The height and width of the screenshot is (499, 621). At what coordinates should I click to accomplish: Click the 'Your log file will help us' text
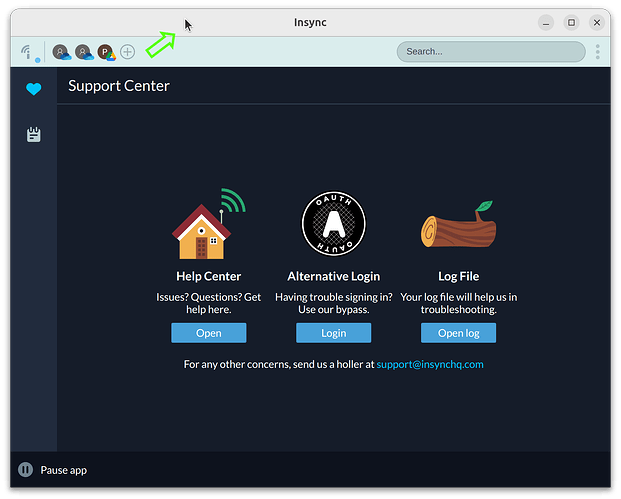pos(453,297)
